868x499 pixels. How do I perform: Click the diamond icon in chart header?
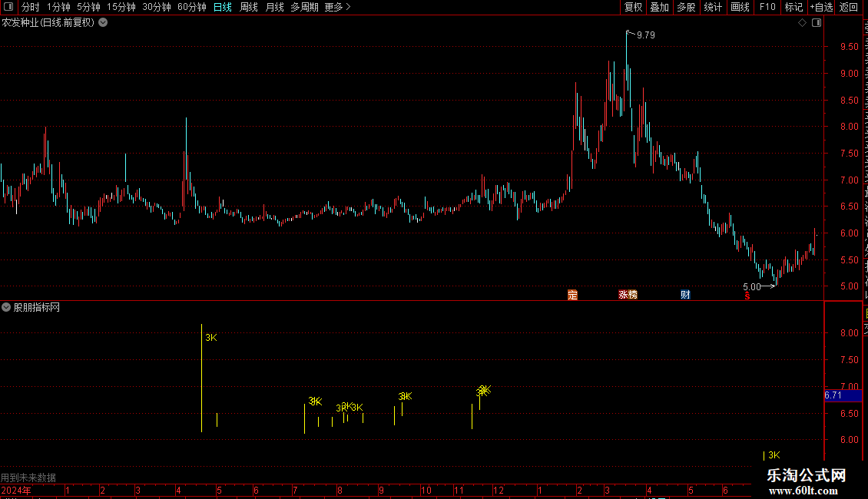pos(802,23)
